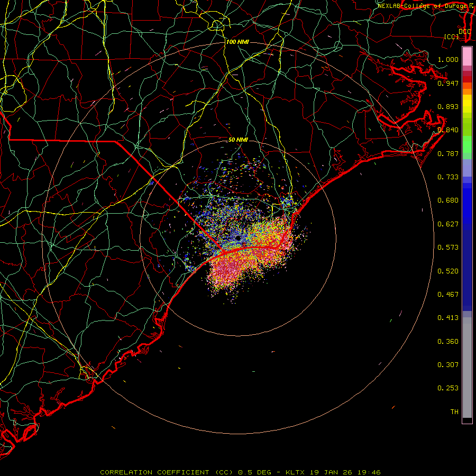
Task: Select the 0.733 scale value
Action: 448,177
